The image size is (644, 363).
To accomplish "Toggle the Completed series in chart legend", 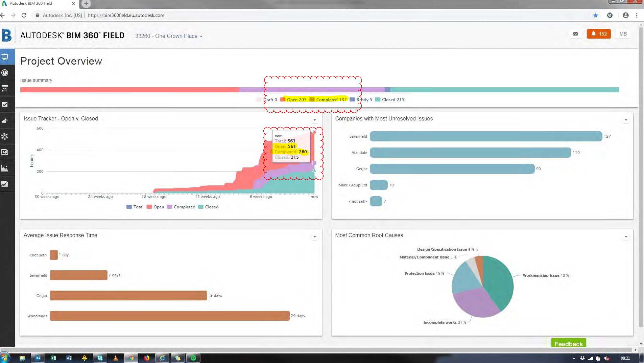I will tap(182, 207).
